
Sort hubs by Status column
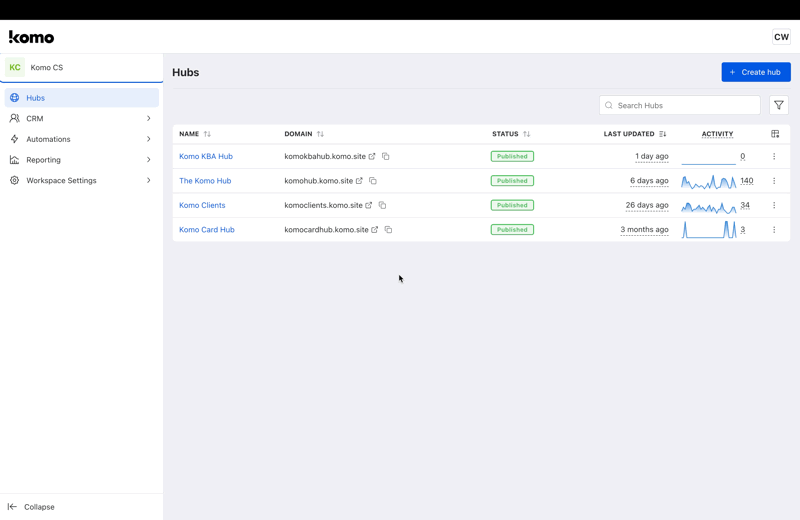526,134
